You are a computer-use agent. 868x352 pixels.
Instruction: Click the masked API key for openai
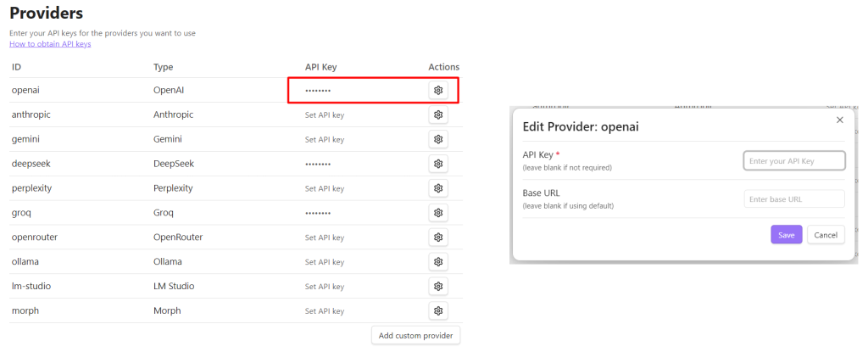point(318,91)
